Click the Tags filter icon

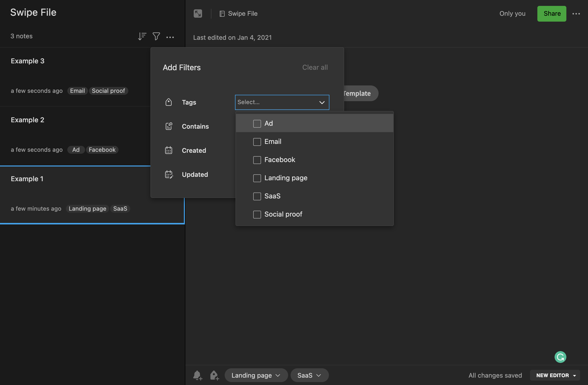coord(168,102)
